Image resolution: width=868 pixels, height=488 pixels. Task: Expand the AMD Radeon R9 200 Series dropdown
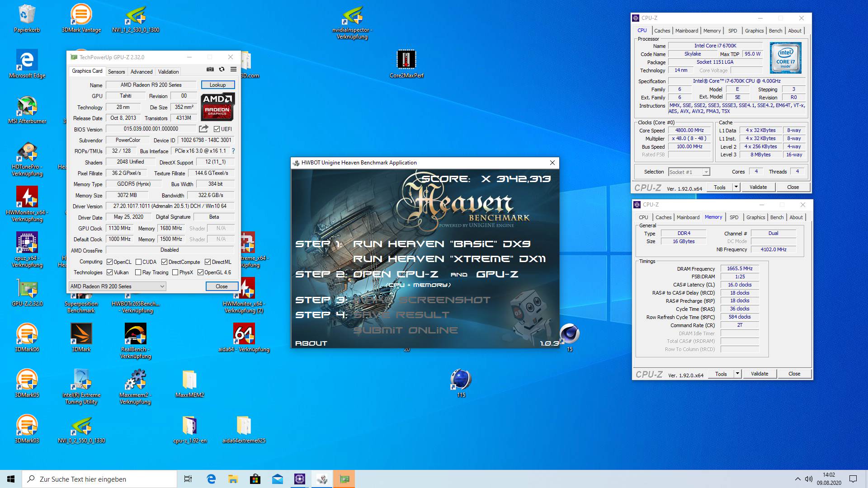(117, 286)
